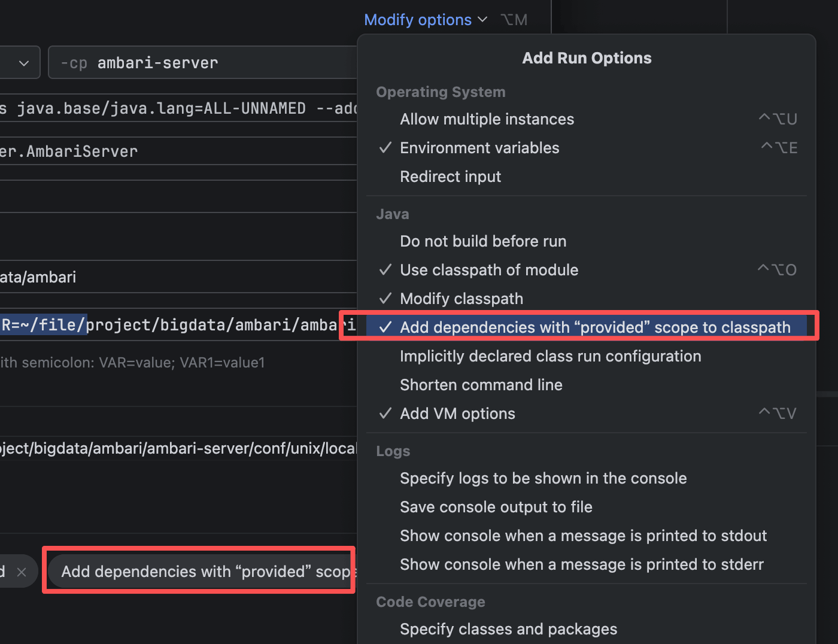Select Specify logs to be shown in console
The height and width of the screenshot is (644, 838).
point(543,478)
